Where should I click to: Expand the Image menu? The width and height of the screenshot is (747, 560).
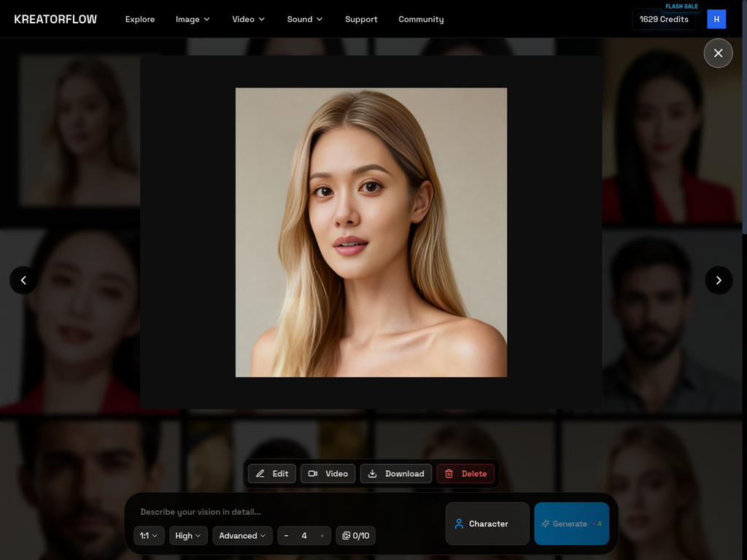click(x=193, y=19)
